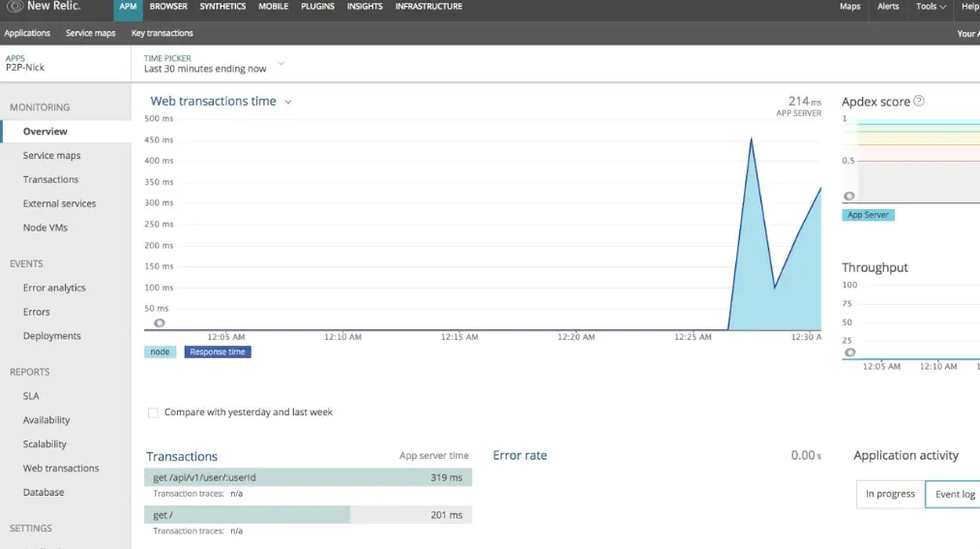Click the New Relic logo
Viewport: 980px width, 549px height.
coord(44,6)
